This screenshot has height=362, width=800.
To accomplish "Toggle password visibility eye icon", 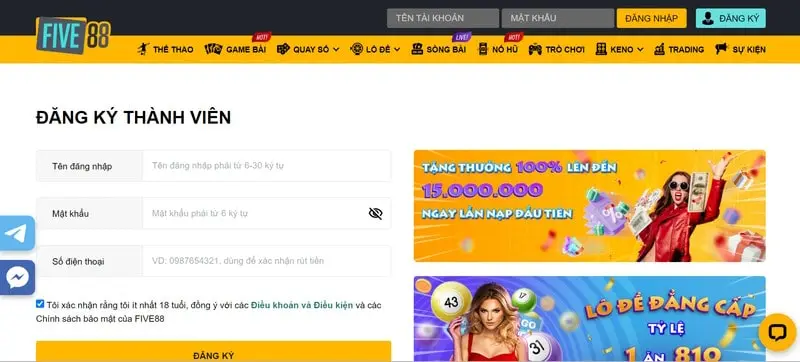I will [x=376, y=214].
